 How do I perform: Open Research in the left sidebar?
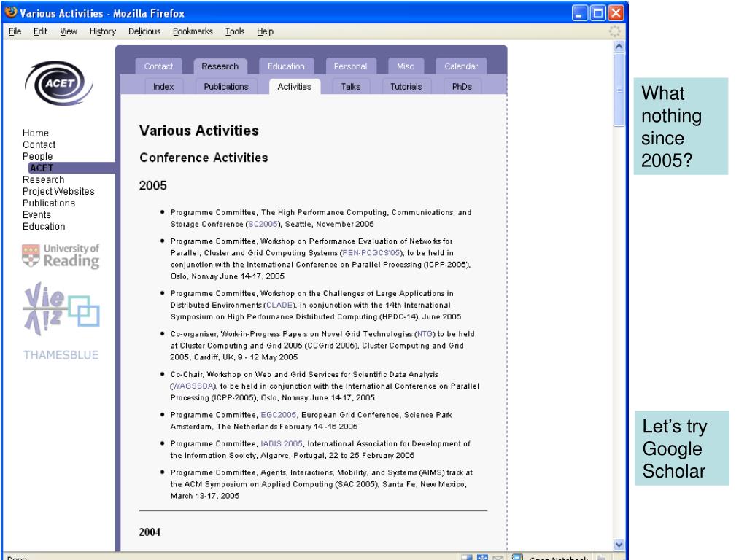pyautogui.click(x=43, y=180)
